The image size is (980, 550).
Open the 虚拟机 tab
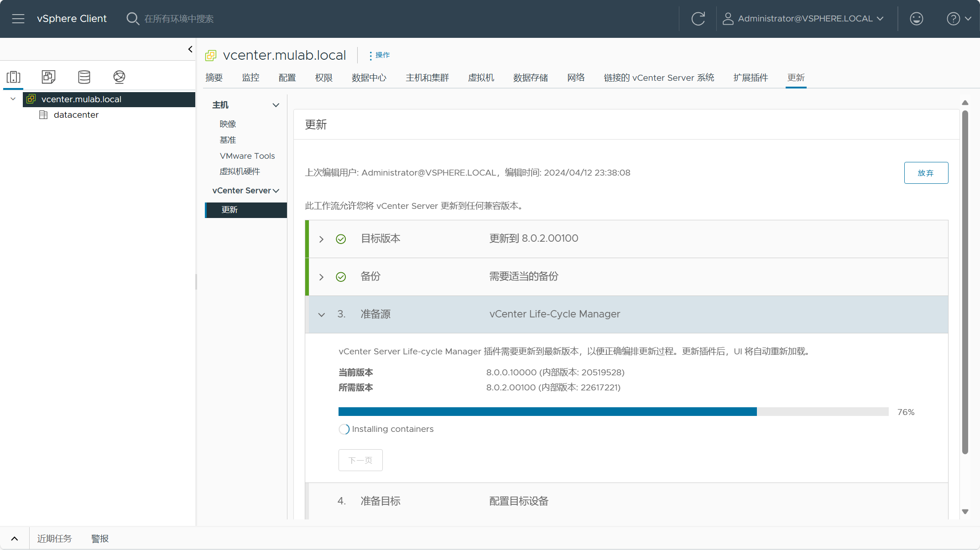click(x=481, y=78)
